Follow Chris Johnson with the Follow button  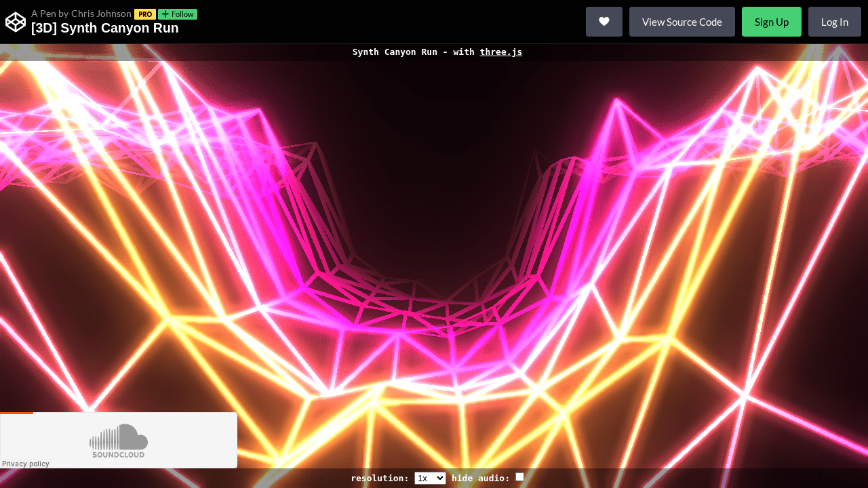click(x=178, y=14)
